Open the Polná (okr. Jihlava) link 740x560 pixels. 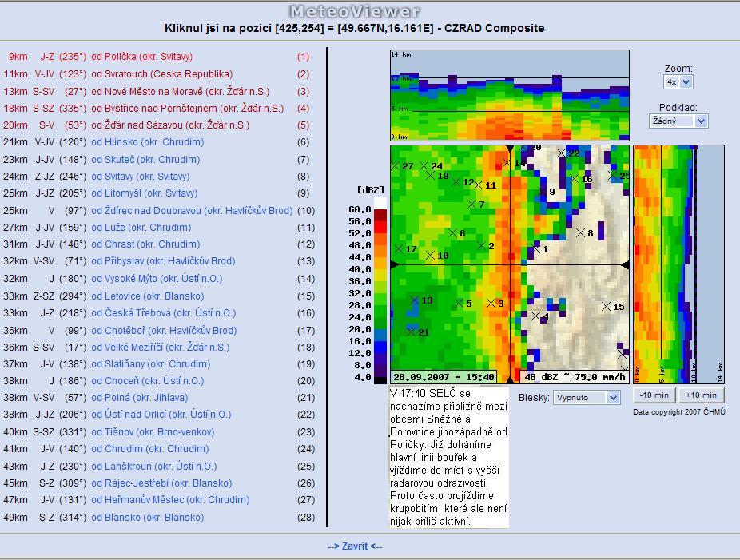(140, 398)
